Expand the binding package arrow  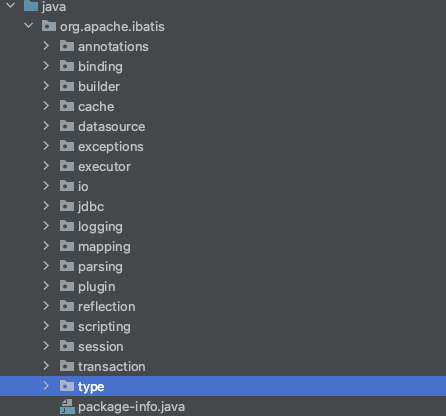tap(46, 66)
